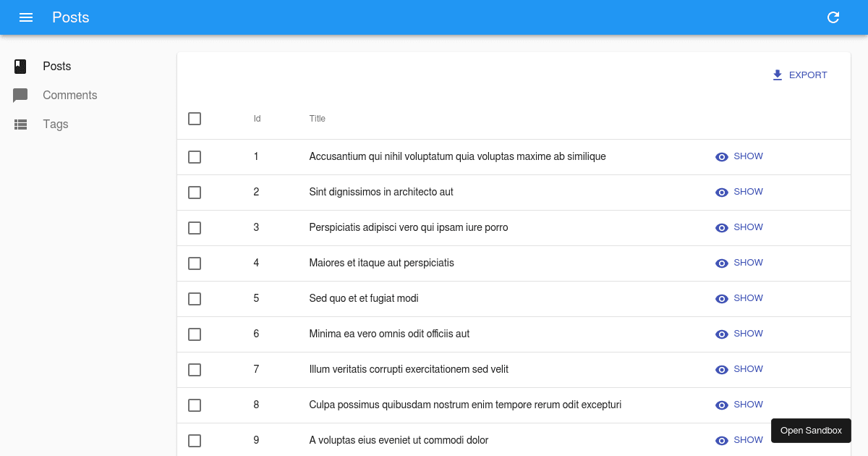Check the checkbox next to post 6
The height and width of the screenshot is (456, 868).
[195, 334]
